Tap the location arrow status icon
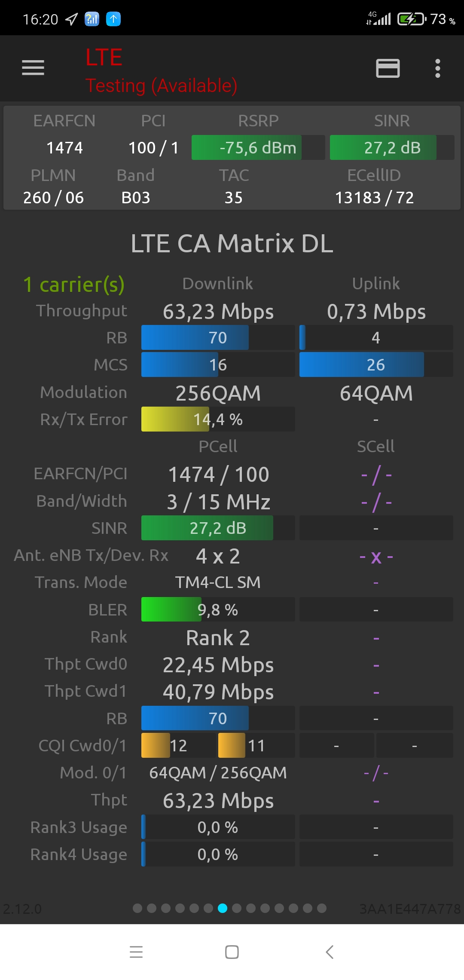This screenshot has width=464, height=980. tap(71, 19)
